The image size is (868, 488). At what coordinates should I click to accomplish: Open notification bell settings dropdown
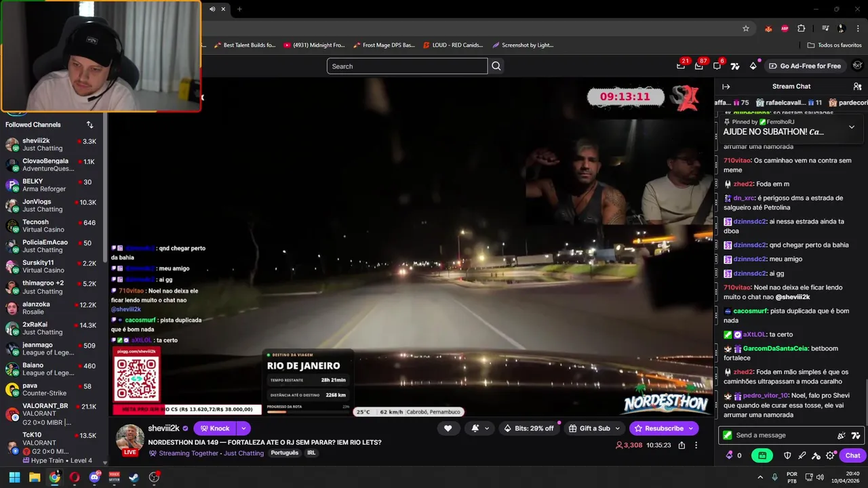coord(480,428)
